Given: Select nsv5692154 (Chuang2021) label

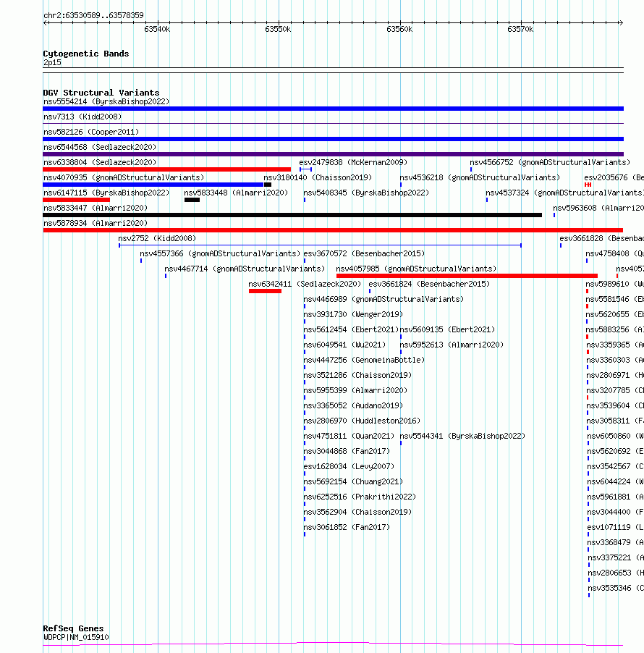Looking at the screenshot, I should click(x=353, y=481).
